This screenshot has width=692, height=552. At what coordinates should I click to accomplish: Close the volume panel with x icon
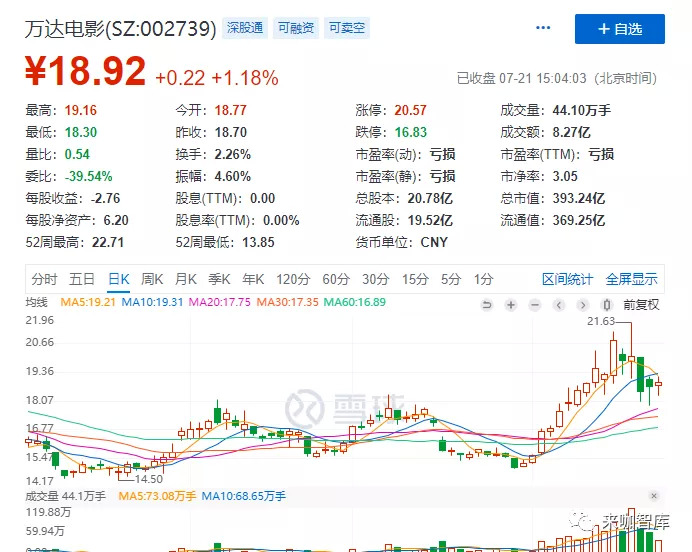tap(654, 496)
